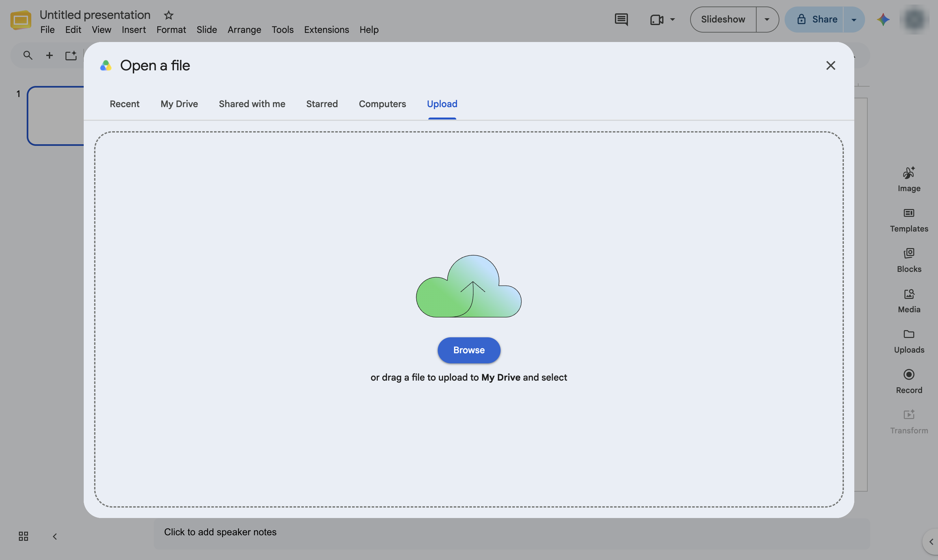
Task: Click the Slideshow button
Action: [x=723, y=19]
